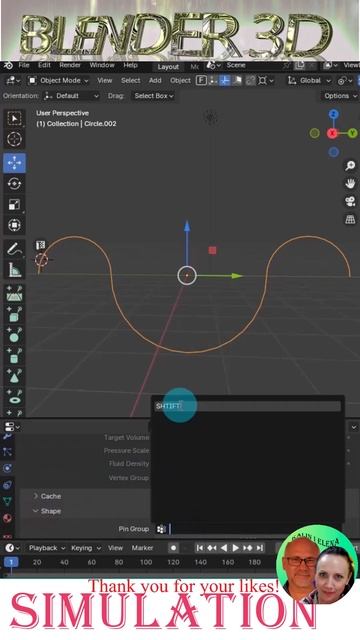Open the Global transform orientation dropdown
The image size is (360, 640).
pos(309,80)
